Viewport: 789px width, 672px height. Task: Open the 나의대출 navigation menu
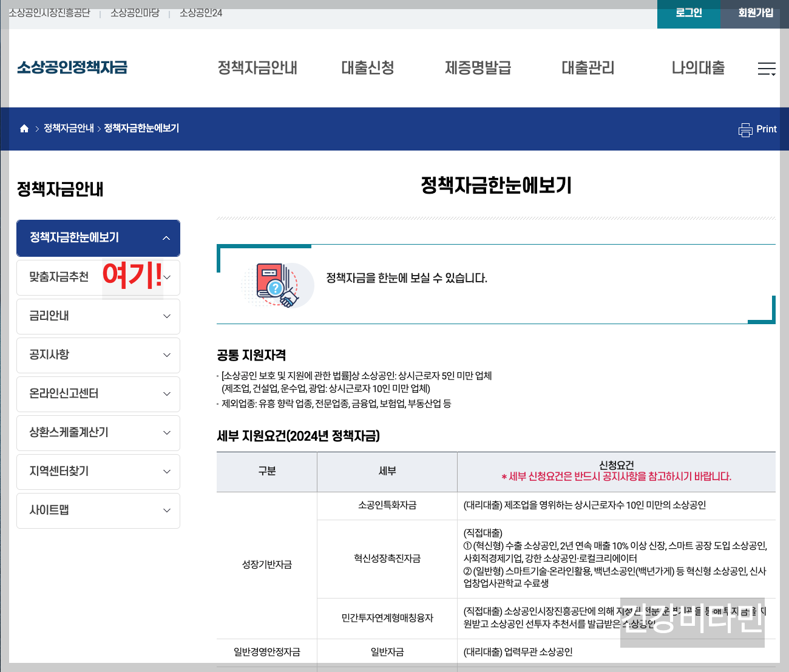coord(698,68)
